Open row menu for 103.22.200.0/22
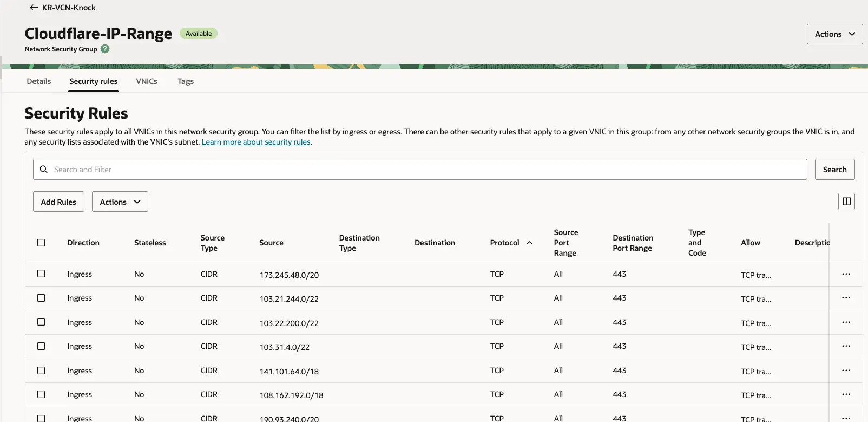The height and width of the screenshot is (422, 868). 846,322
